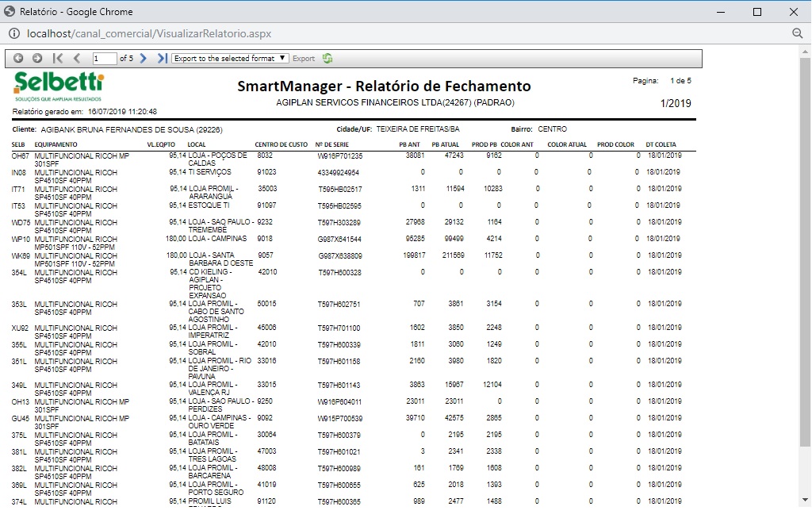Click equipment value 180,00 in WK69 row
Image resolution: width=812 pixels, height=518 pixels.
[x=176, y=255]
